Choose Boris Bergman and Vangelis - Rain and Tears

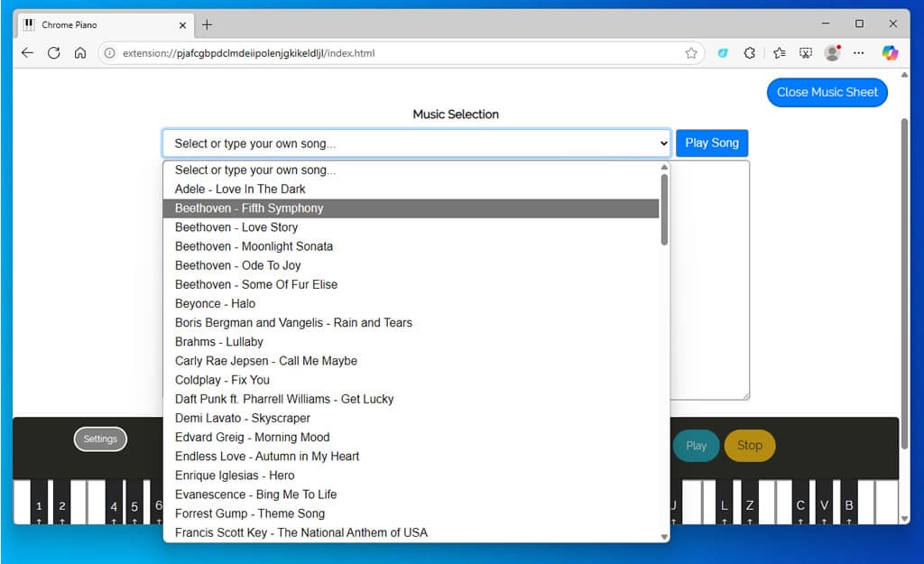pyautogui.click(x=411, y=323)
